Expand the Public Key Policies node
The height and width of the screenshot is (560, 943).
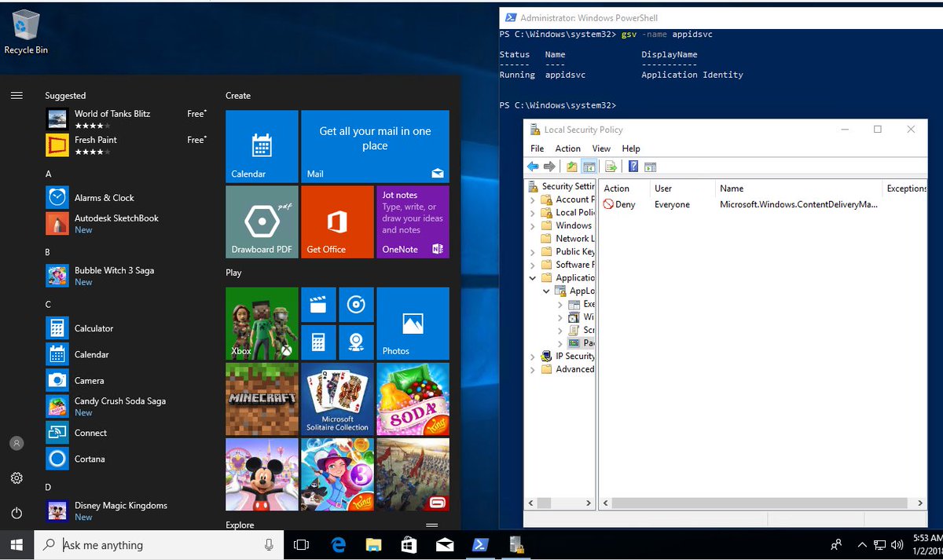(x=533, y=251)
